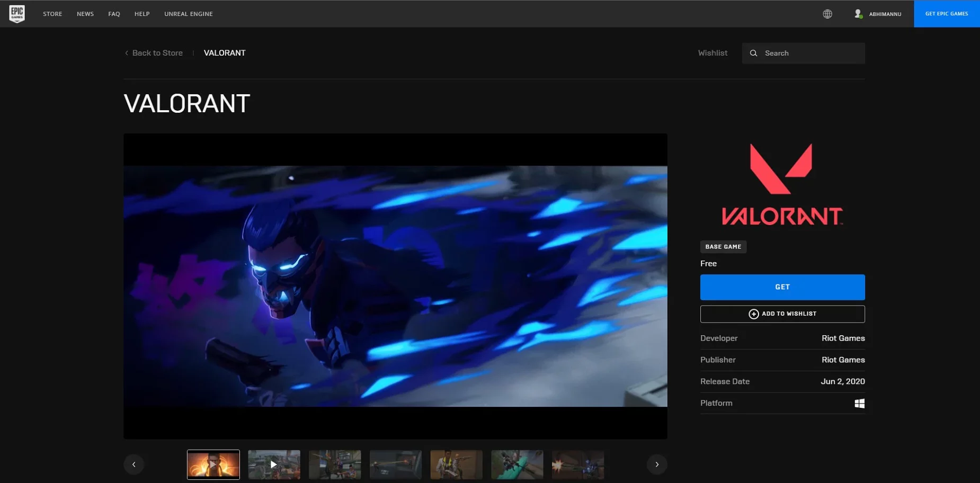
Task: Select the second video thumbnail with play icon
Action: [274, 464]
